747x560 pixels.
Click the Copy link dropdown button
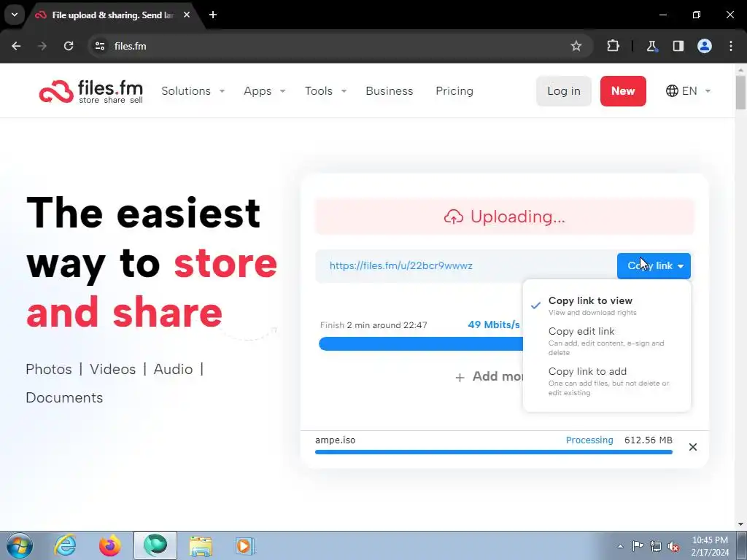click(x=654, y=265)
